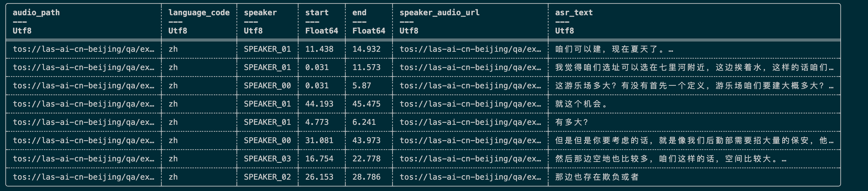This screenshot has height=191, width=868.
Task: Click the audio_path column header
Action: click(x=36, y=13)
